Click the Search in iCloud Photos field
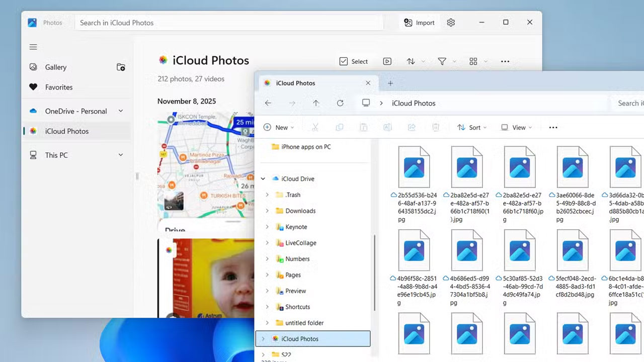Image resolution: width=644 pixels, height=362 pixels. (x=229, y=23)
